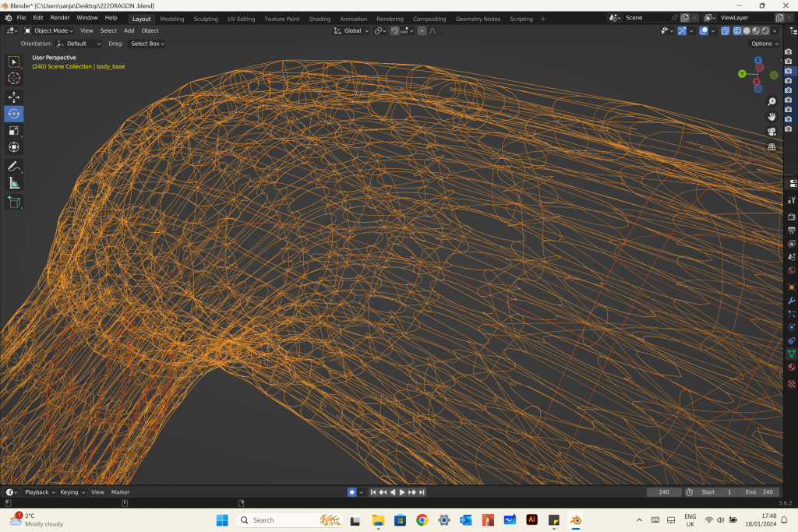Select the Annotate pencil tool

click(14, 167)
